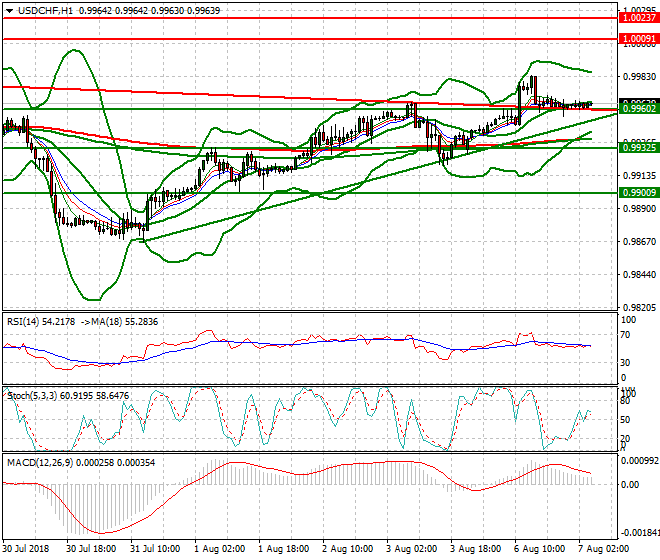Select the 0.99830 price scale value
660x560 pixels.
tap(639, 77)
